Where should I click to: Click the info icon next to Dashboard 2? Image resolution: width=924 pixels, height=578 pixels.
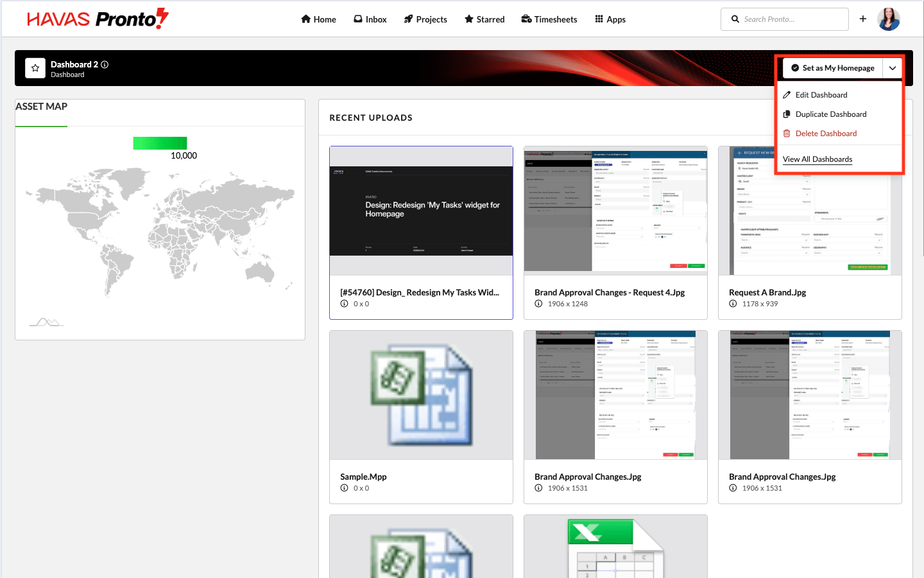[105, 64]
